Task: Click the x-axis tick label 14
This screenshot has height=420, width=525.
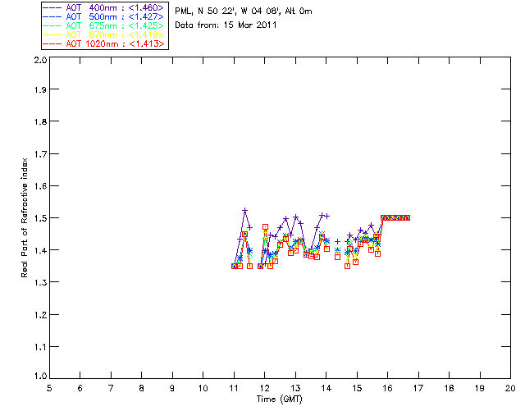Action: click(326, 388)
